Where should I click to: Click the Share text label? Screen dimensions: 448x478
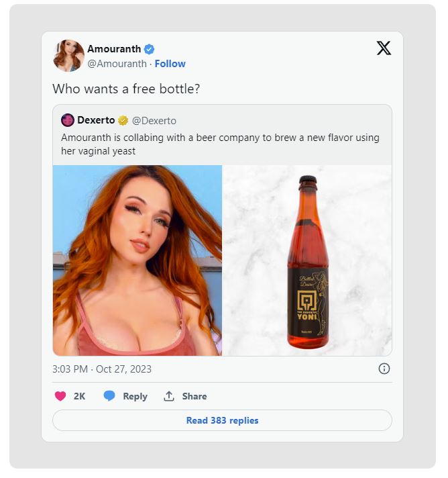point(194,396)
